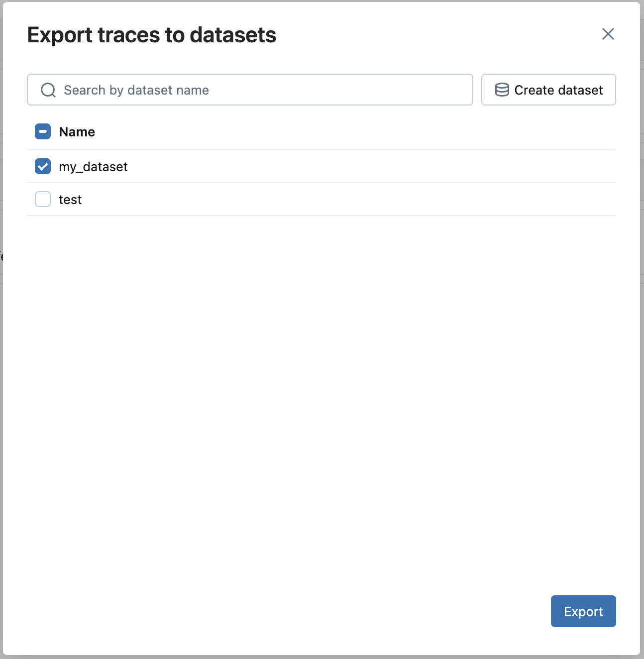The height and width of the screenshot is (659, 644).
Task: Select the my_dataset row
Action: click(93, 167)
